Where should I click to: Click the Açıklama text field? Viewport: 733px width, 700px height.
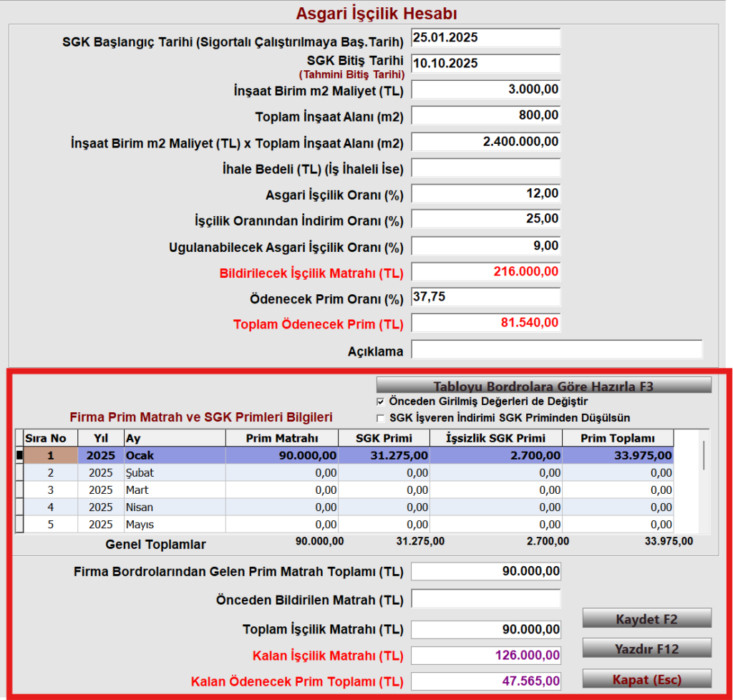(557, 349)
